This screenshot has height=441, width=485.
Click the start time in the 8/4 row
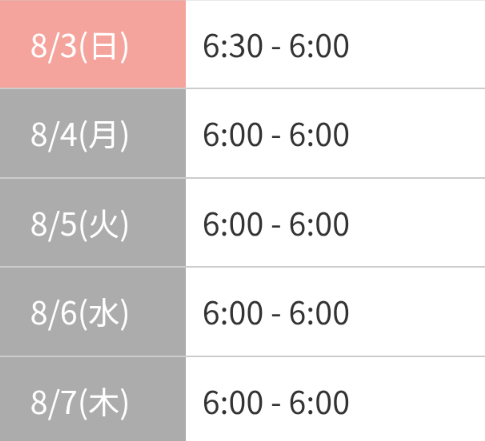(x=233, y=135)
